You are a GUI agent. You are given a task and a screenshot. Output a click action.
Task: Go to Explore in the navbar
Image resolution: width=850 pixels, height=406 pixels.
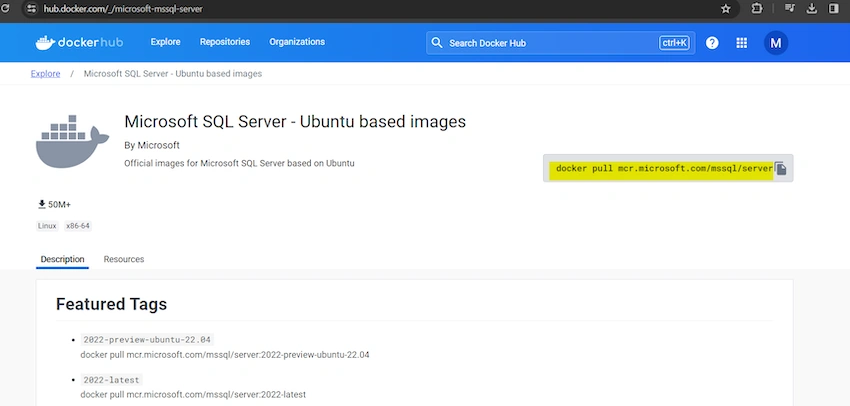pos(165,42)
